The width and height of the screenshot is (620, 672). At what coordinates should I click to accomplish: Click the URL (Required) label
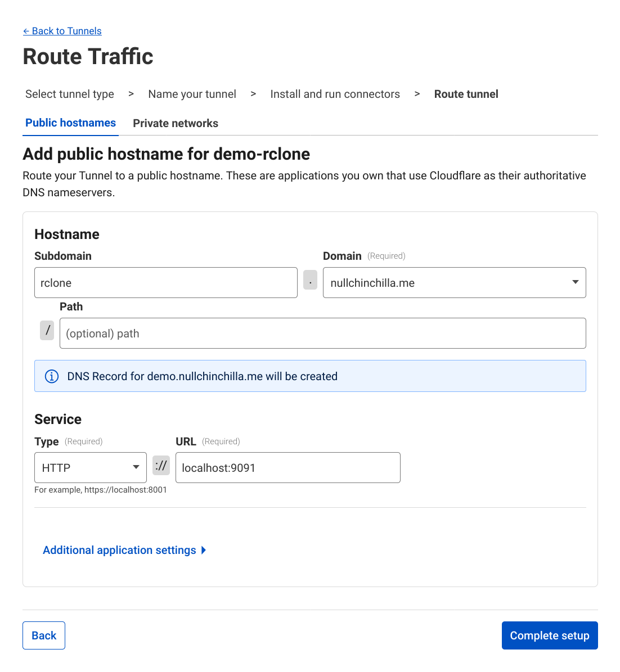pyautogui.click(x=208, y=442)
